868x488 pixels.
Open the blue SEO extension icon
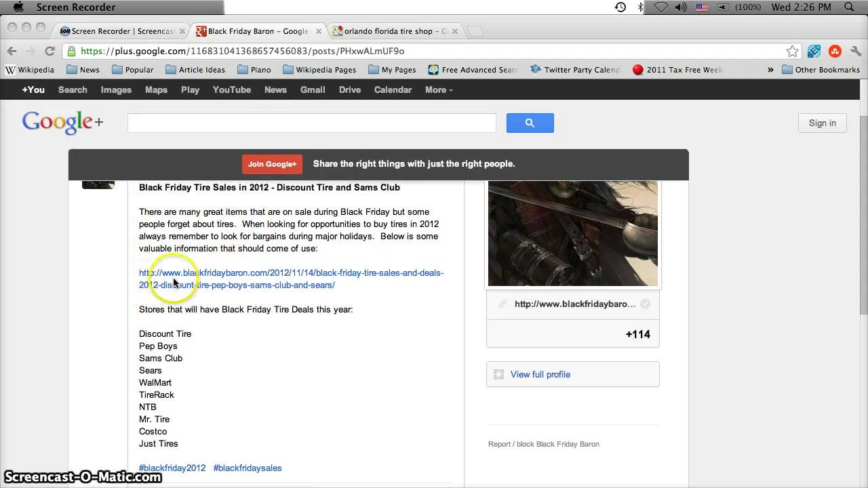pos(814,51)
